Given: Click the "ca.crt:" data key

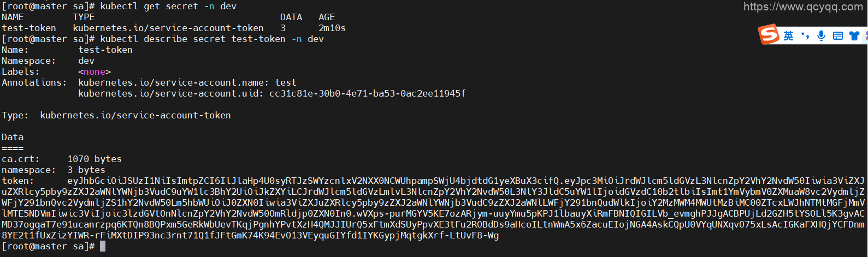Looking at the screenshot, I should [x=21, y=159].
